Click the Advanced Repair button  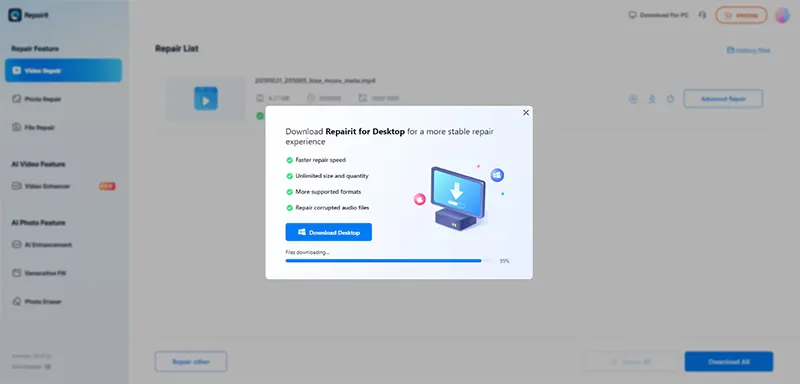[x=723, y=99]
